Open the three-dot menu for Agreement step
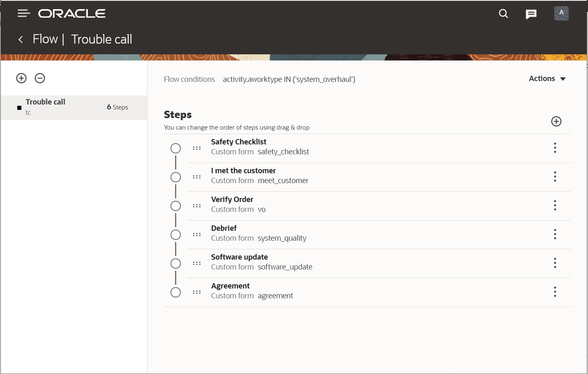 [x=555, y=292]
